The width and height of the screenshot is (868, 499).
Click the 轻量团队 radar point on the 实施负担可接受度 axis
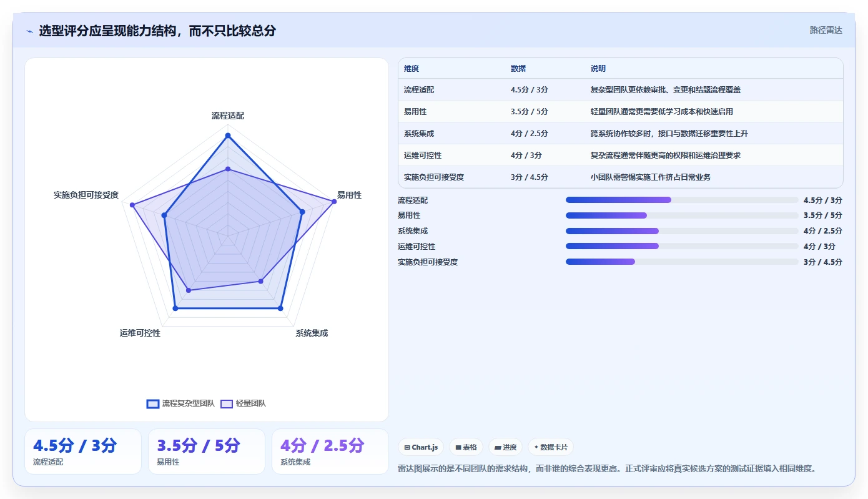click(132, 205)
